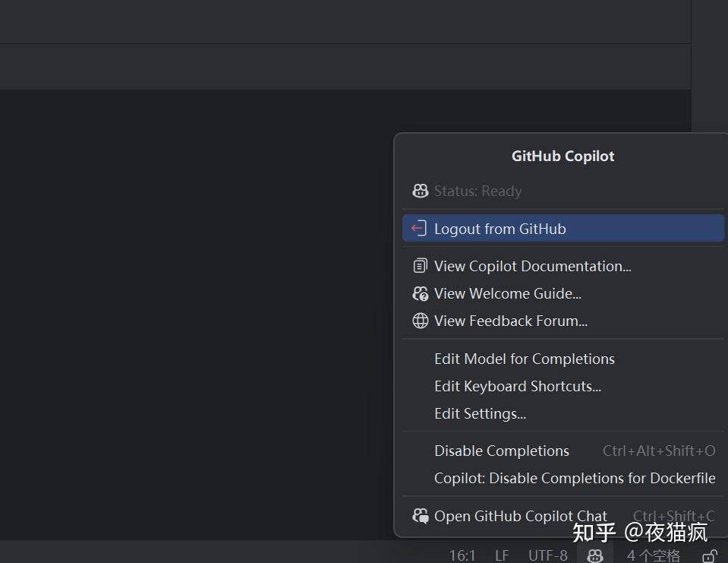Click the documentation page icon

click(x=420, y=266)
